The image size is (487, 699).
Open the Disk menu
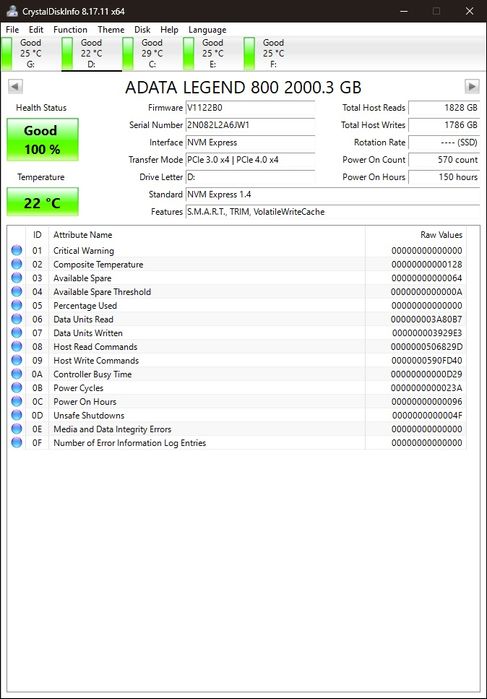142,29
